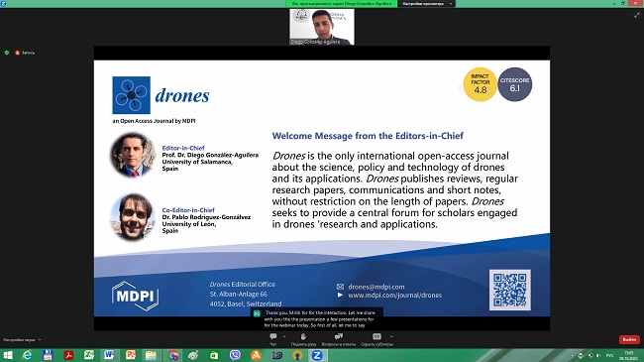Image resolution: width=644 pixels, height=362 pixels.
Task: Click Editor-in-Chief Diego González-Aguilera's photo
Action: [x=133, y=155]
